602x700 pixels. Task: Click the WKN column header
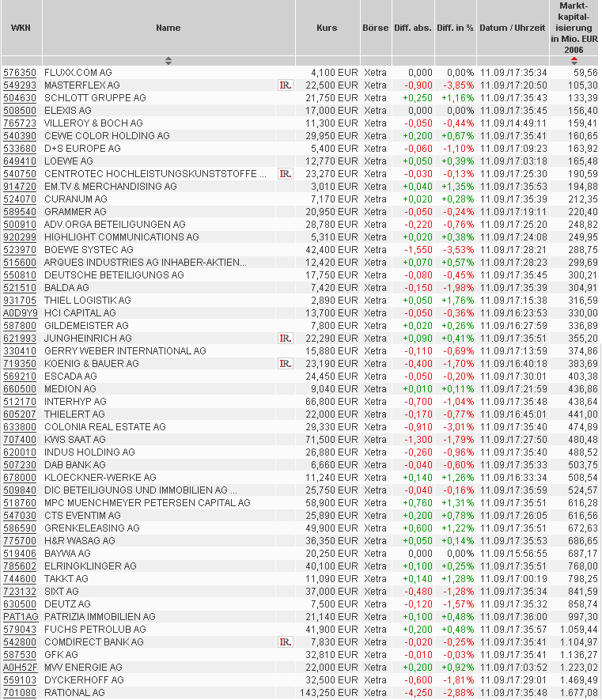tap(21, 28)
